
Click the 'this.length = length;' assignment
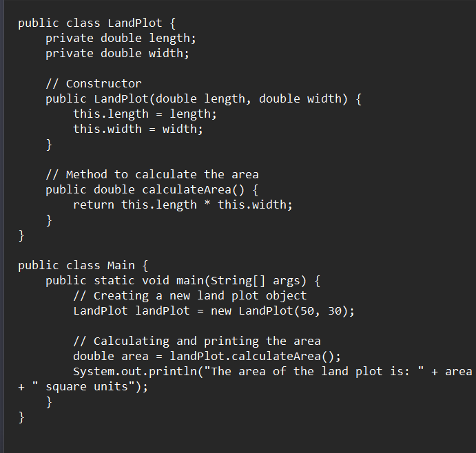145,114
